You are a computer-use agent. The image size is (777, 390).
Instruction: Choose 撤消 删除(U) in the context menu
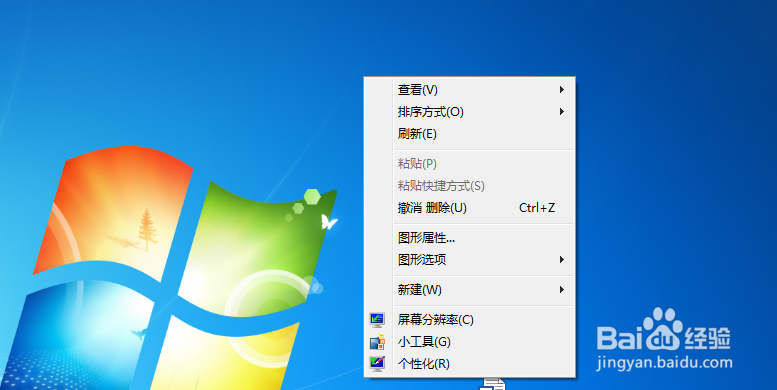coord(469,208)
